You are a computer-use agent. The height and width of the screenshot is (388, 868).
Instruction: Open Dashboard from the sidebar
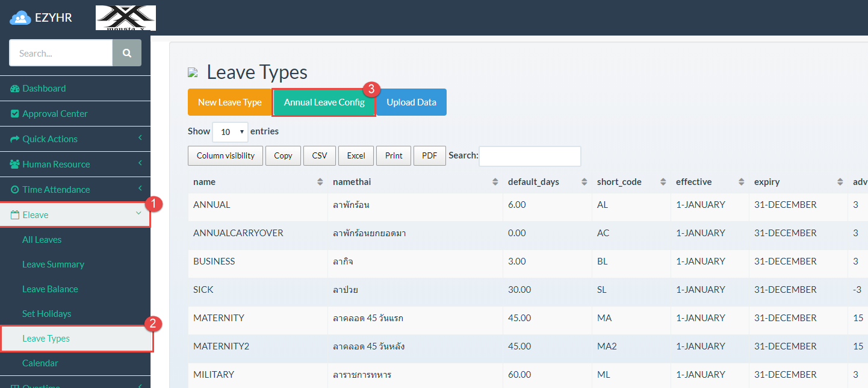(44, 88)
